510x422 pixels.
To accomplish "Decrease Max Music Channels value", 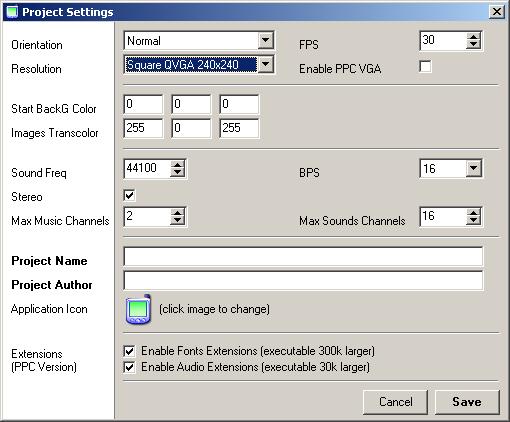I will point(177,220).
